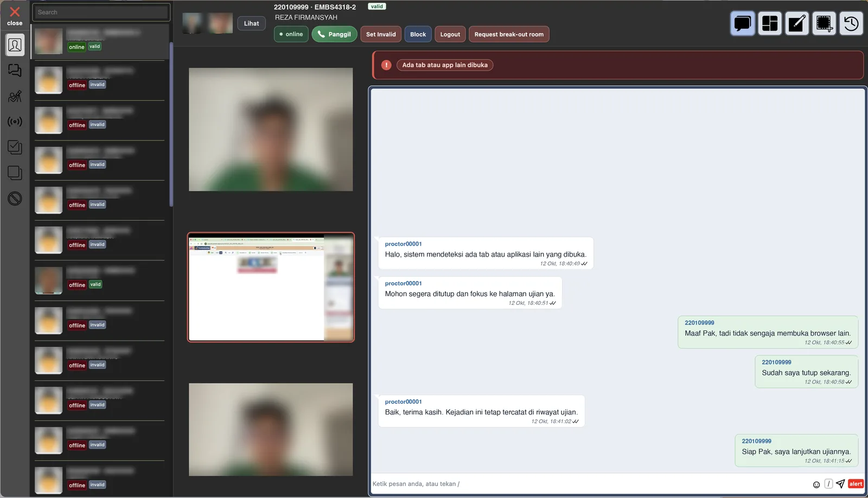Click the Block button
The width and height of the screenshot is (868, 498).
coord(418,34)
